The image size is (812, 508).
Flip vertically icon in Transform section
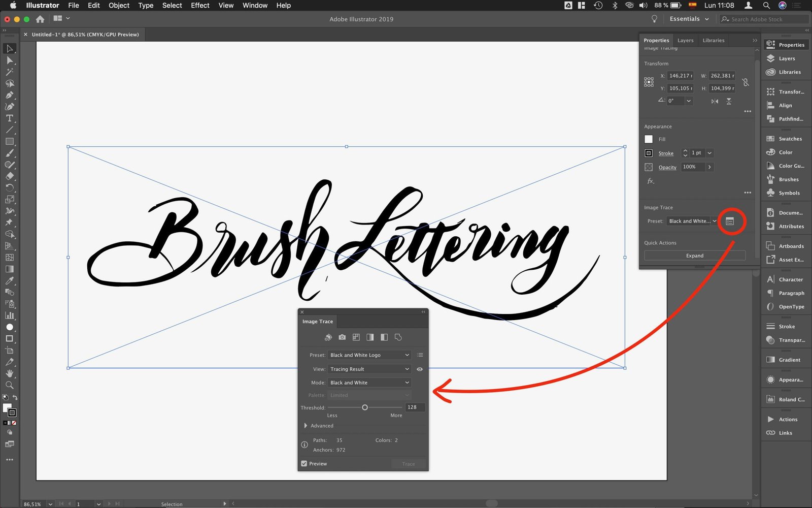[x=729, y=102]
